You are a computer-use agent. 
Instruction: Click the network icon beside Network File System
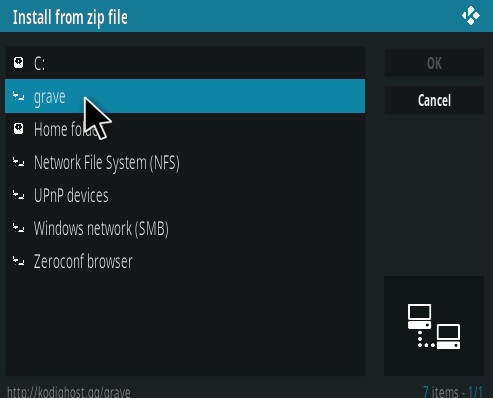(19, 162)
